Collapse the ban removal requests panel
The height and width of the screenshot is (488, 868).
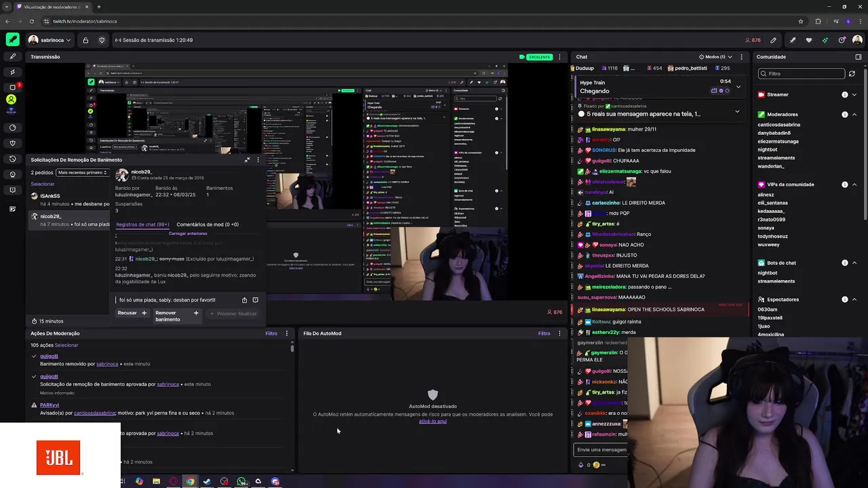click(x=247, y=160)
